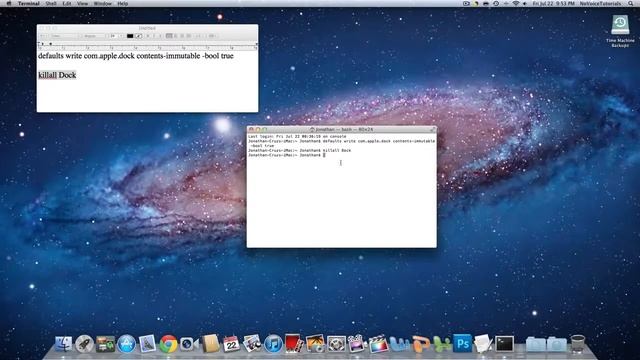640x360 pixels.
Task: Open iPhoto in the Dock
Action: (x=252, y=344)
